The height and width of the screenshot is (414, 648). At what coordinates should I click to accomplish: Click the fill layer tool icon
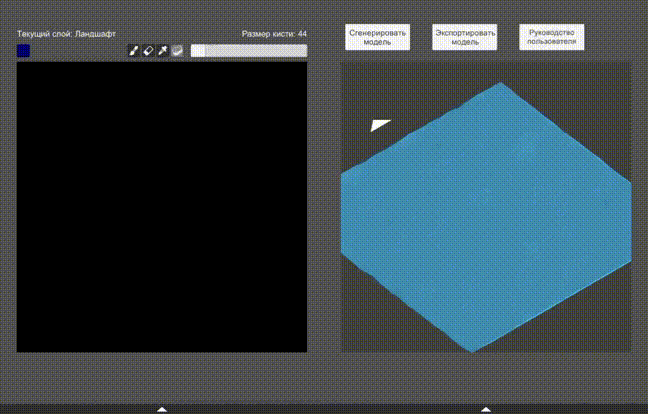coord(177,50)
